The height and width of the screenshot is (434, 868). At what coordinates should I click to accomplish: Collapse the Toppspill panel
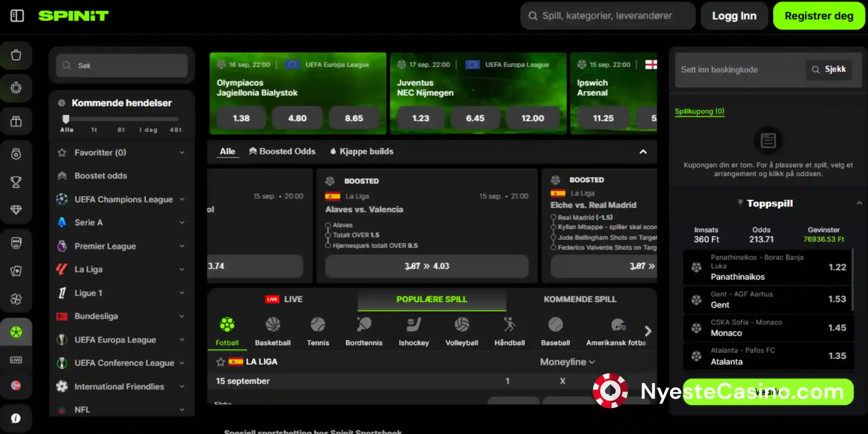[x=859, y=203]
